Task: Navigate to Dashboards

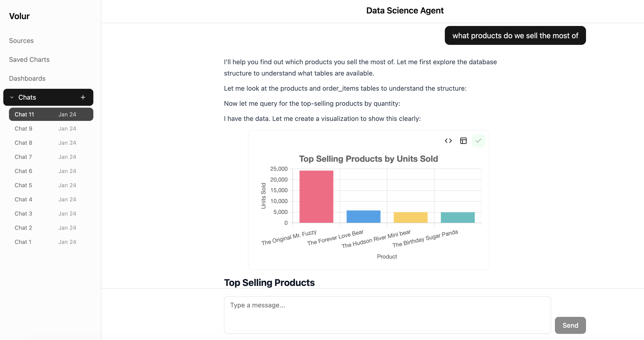Action: click(27, 78)
